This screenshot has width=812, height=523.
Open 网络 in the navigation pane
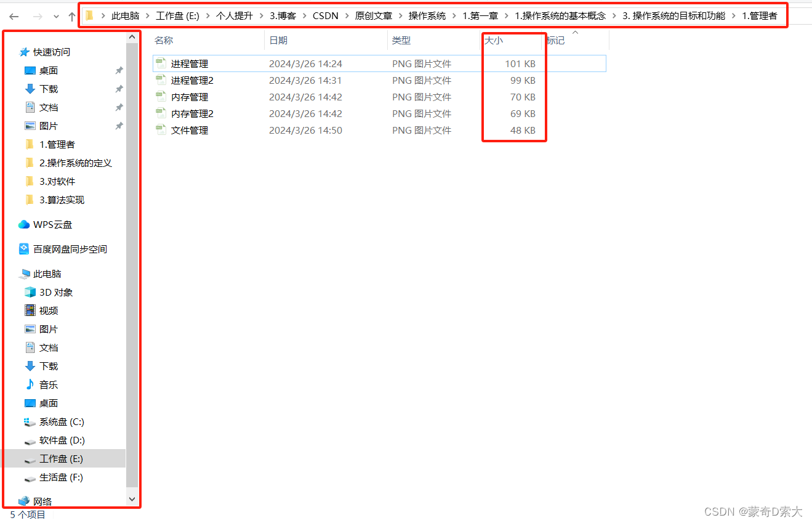(42, 501)
